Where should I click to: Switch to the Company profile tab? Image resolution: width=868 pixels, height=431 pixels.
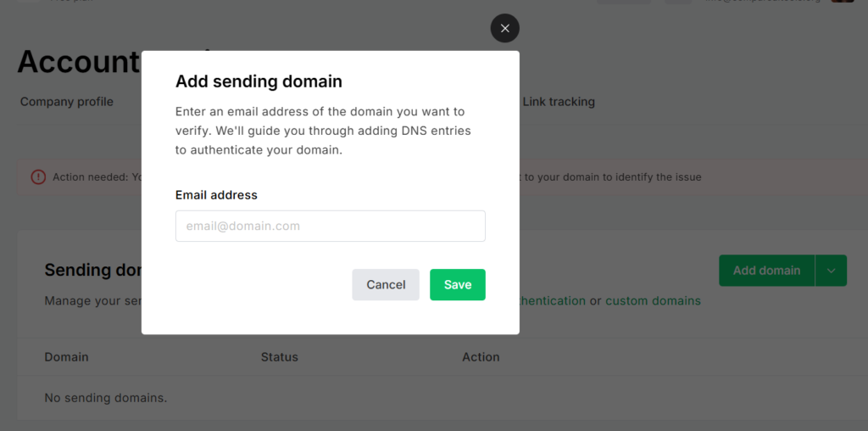(67, 102)
